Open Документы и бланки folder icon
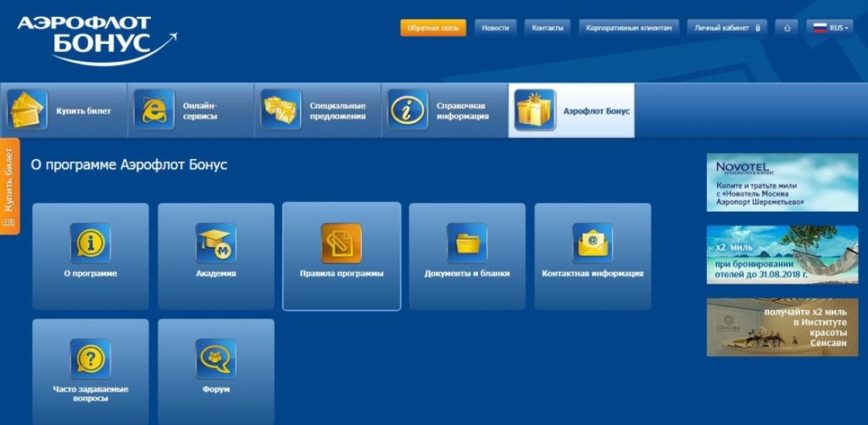The height and width of the screenshot is (425, 868). [x=467, y=244]
